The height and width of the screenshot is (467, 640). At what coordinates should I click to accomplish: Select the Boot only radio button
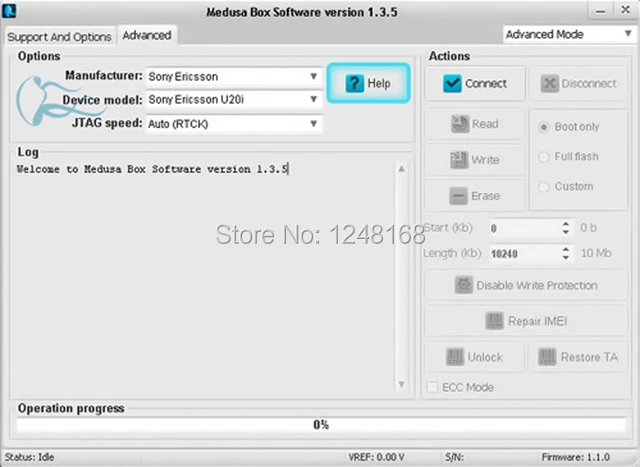pos(543,127)
